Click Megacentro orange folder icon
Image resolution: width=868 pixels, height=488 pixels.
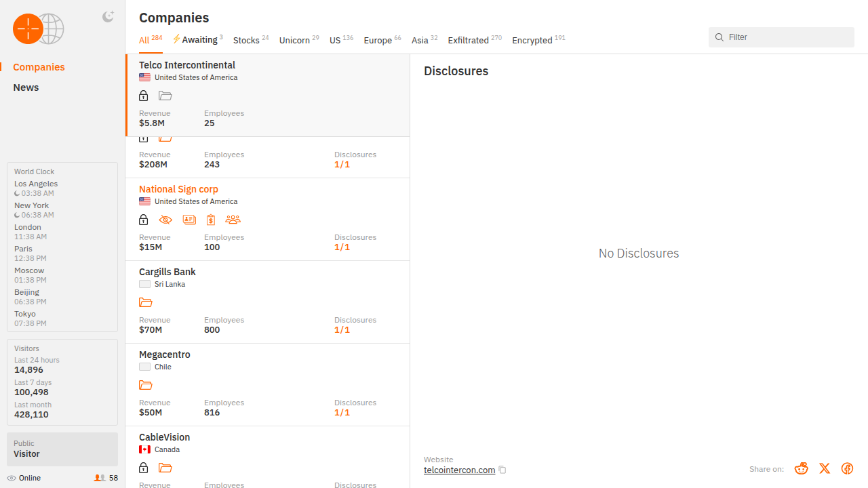(x=146, y=385)
